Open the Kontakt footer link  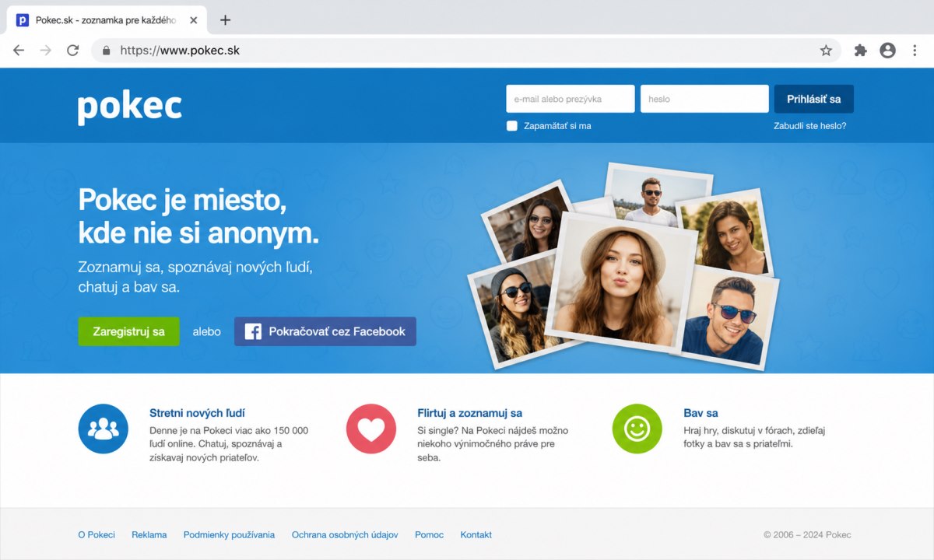[476, 534]
